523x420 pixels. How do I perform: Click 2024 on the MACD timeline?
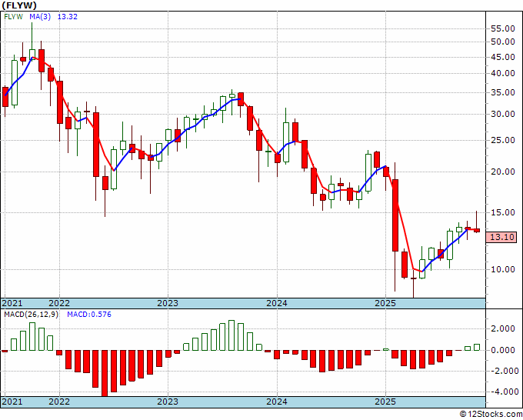coord(277,402)
